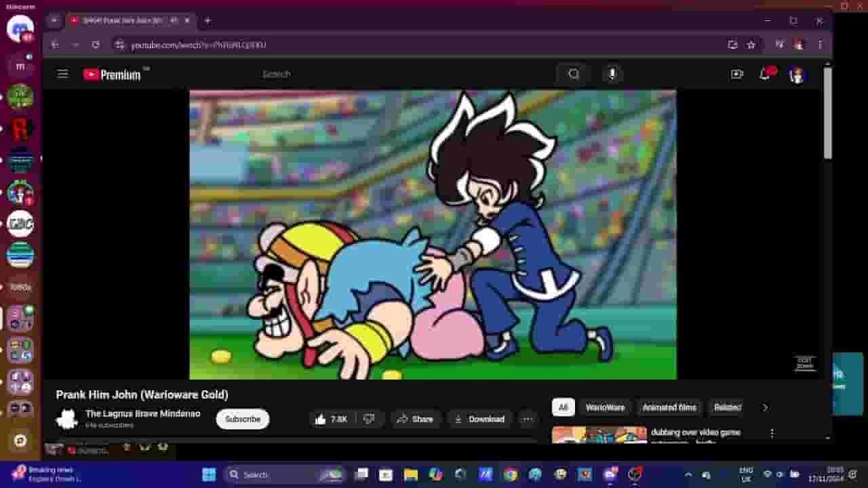Select the Animated films filter chip

[669, 407]
